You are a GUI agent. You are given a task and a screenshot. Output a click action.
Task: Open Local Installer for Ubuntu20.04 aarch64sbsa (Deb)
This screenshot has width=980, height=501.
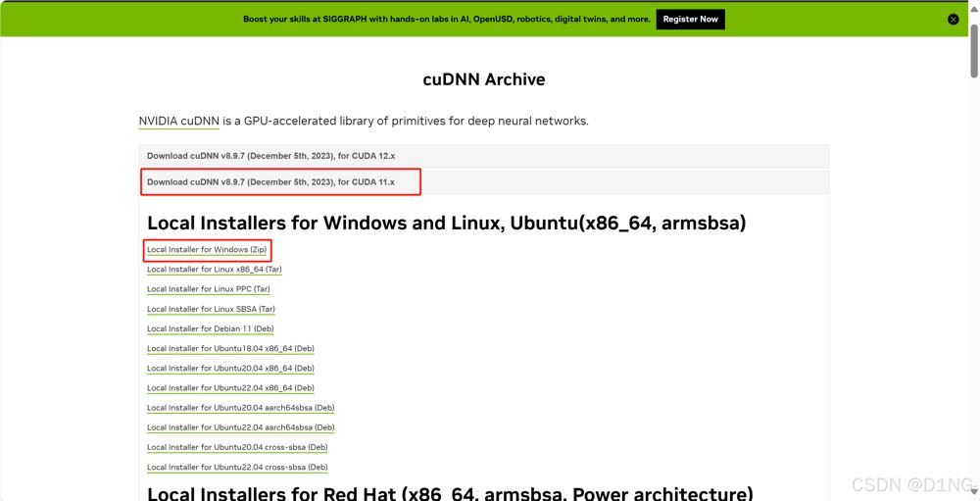pyautogui.click(x=241, y=408)
